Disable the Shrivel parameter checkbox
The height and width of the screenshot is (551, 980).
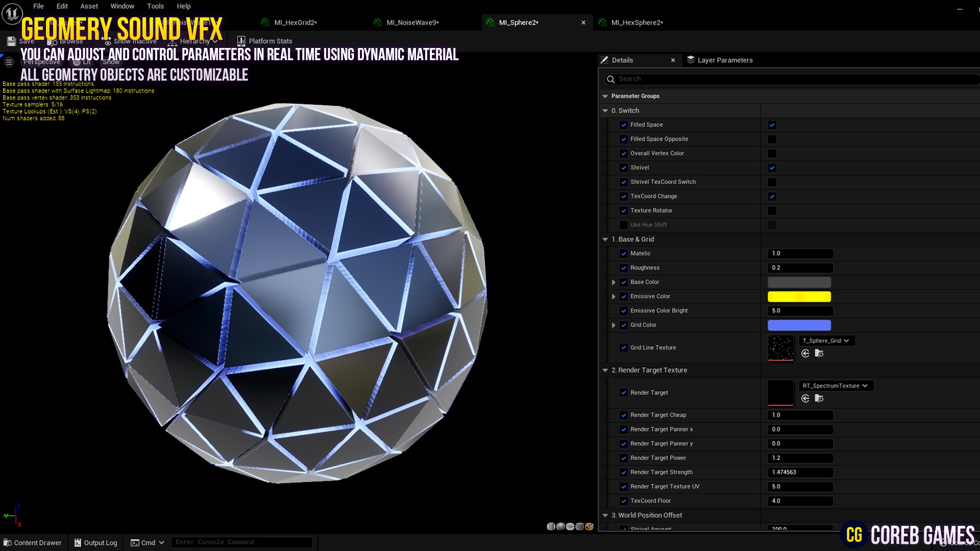point(772,167)
